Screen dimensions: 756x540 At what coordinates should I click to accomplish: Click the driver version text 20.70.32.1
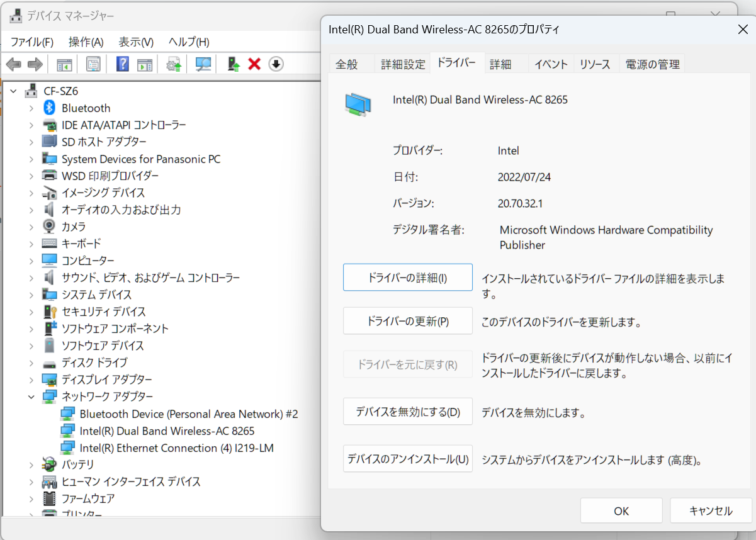(521, 203)
